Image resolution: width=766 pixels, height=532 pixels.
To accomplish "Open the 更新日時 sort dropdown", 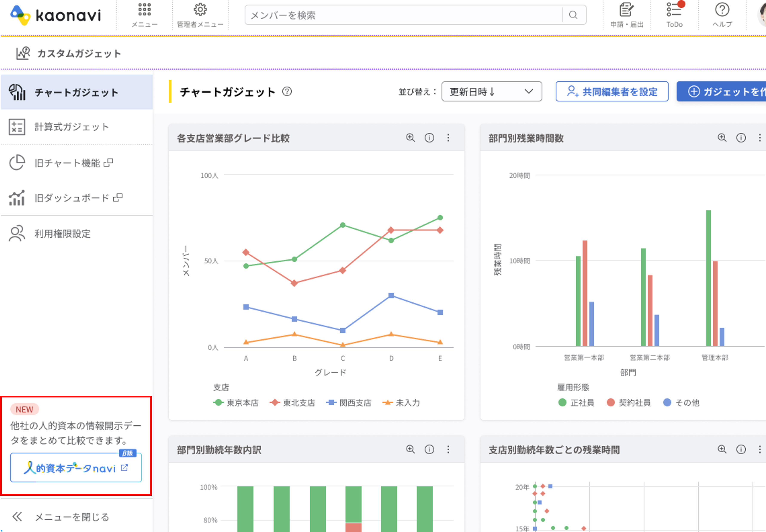I will pyautogui.click(x=491, y=91).
